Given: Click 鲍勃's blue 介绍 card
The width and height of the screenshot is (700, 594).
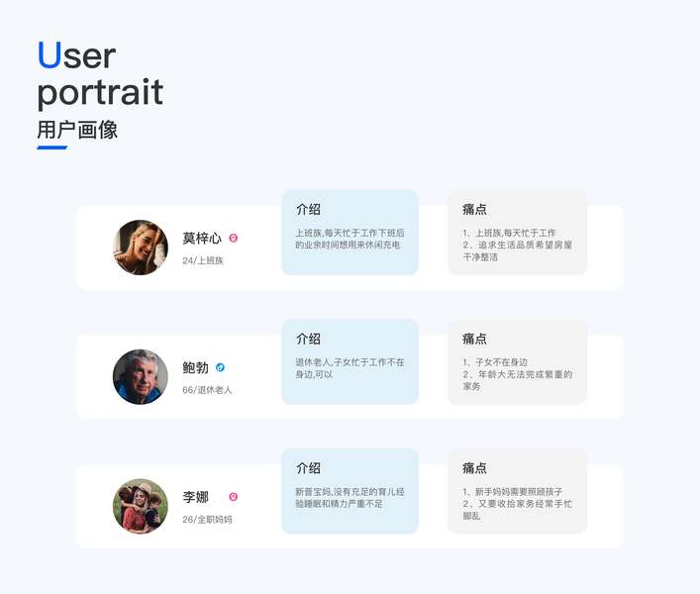Looking at the screenshot, I should [350, 361].
